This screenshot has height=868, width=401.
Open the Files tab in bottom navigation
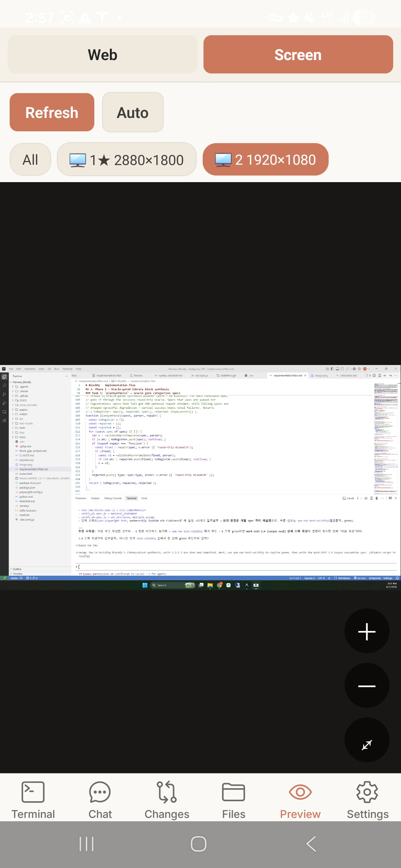click(x=234, y=800)
